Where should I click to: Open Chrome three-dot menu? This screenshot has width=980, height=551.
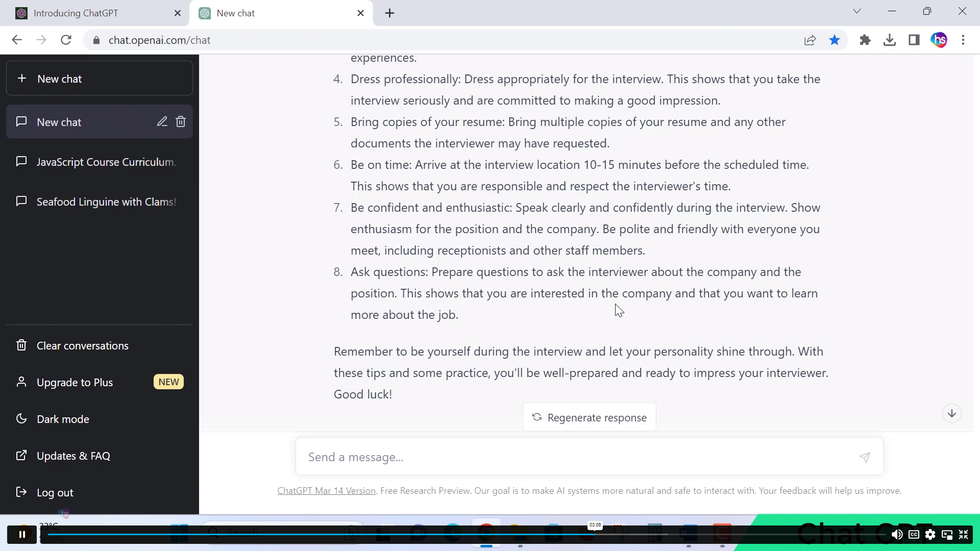point(963,40)
